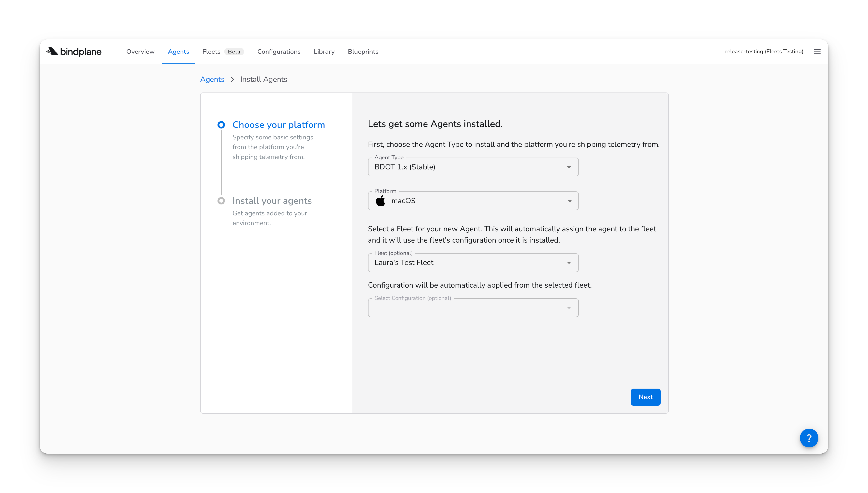Open the Blueprints tab
This screenshot has width=868, height=493.
(x=363, y=52)
